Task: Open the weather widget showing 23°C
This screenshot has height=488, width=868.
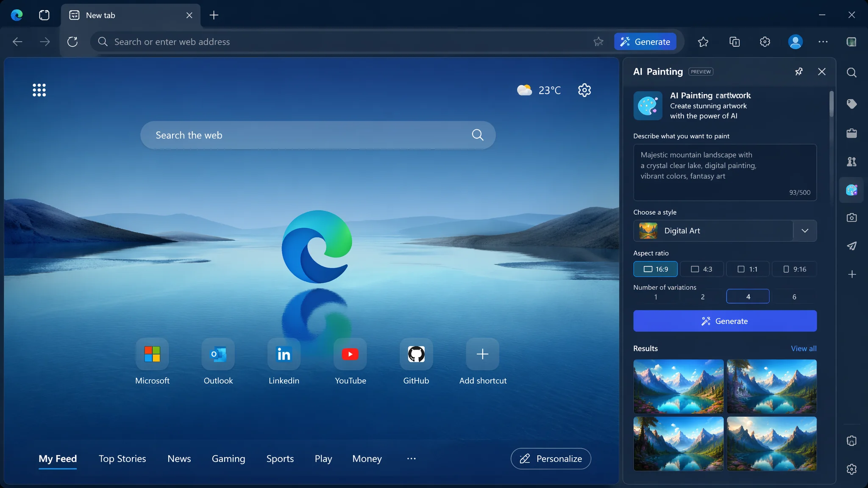Action: 539,90
